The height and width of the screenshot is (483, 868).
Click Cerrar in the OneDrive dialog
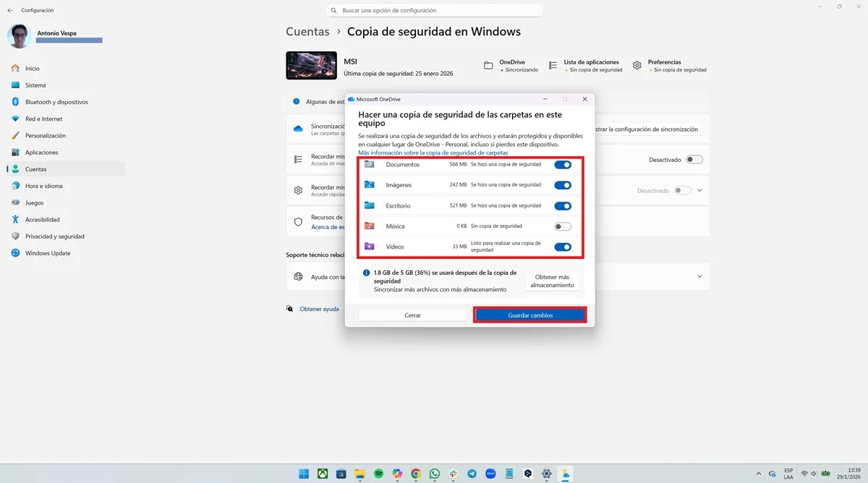(x=412, y=315)
